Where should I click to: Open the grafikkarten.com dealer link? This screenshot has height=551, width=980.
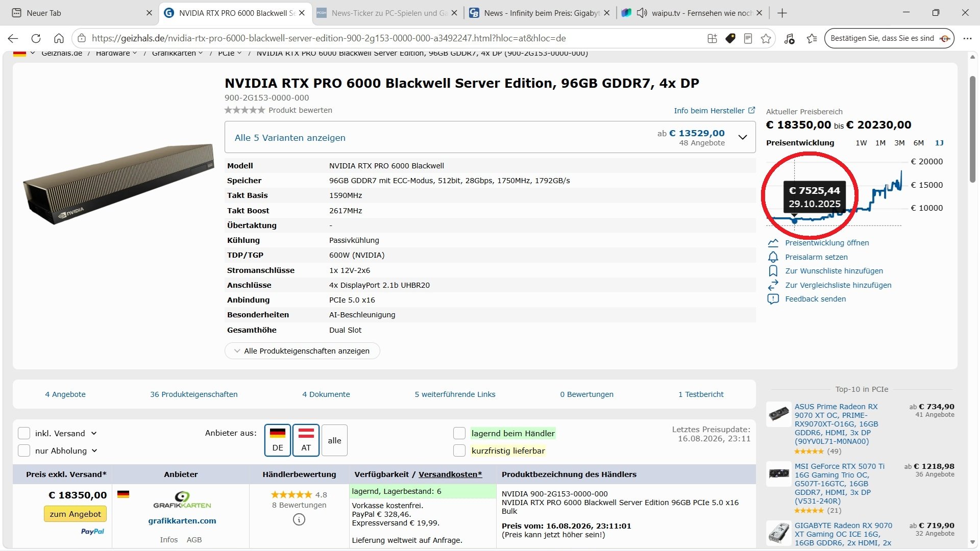point(182,521)
